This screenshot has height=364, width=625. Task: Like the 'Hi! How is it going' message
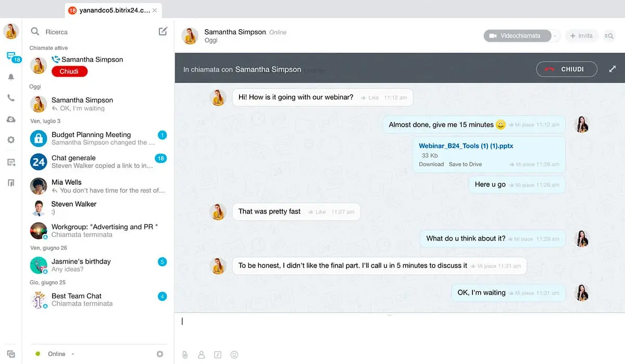click(369, 97)
